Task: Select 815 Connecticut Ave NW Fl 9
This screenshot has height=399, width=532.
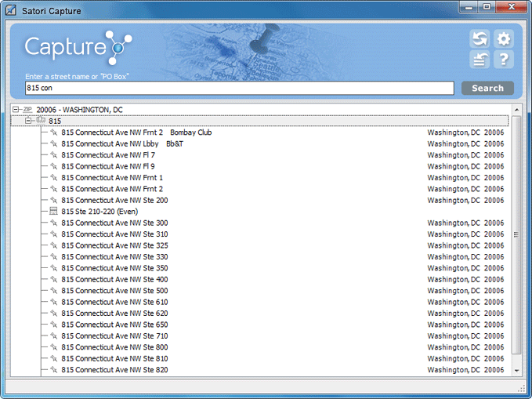Action: coord(108,166)
